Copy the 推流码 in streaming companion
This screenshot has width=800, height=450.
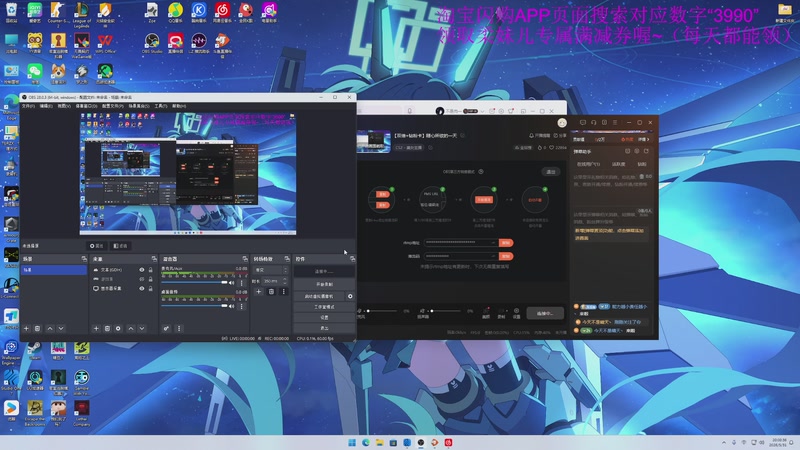click(x=506, y=256)
